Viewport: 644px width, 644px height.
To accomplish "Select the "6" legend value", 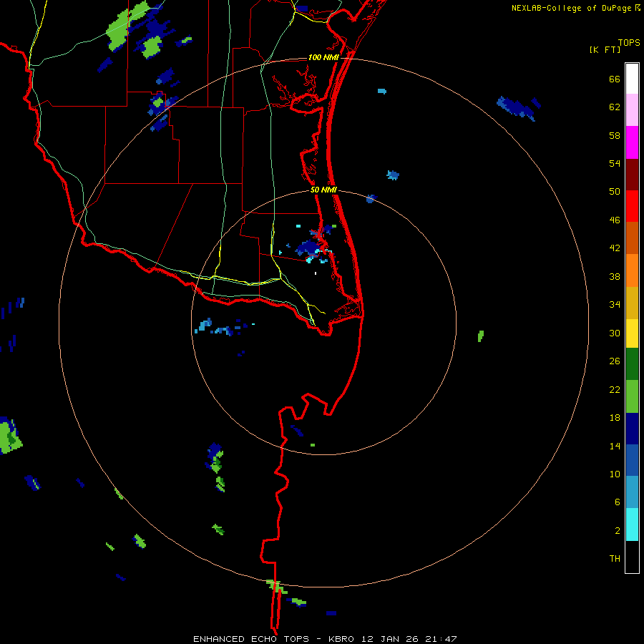I will point(618,502).
